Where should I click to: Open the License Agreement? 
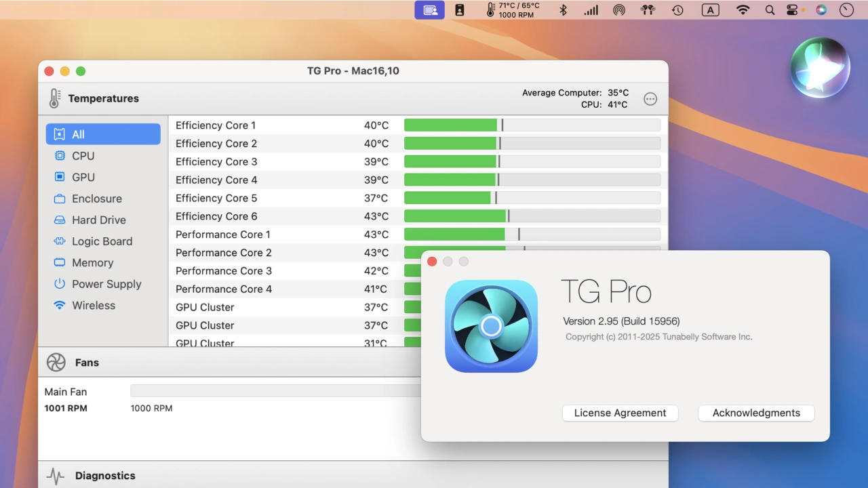pyautogui.click(x=620, y=413)
